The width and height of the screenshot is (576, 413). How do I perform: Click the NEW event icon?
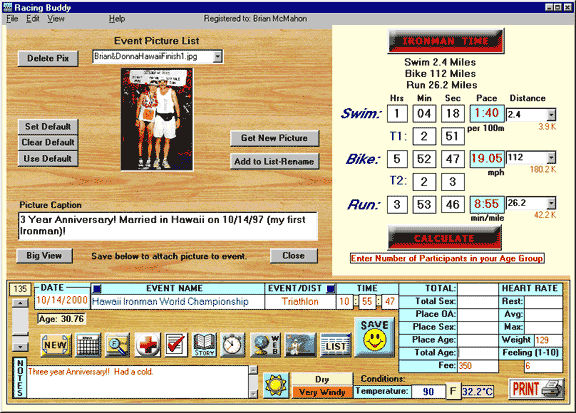coord(56,345)
